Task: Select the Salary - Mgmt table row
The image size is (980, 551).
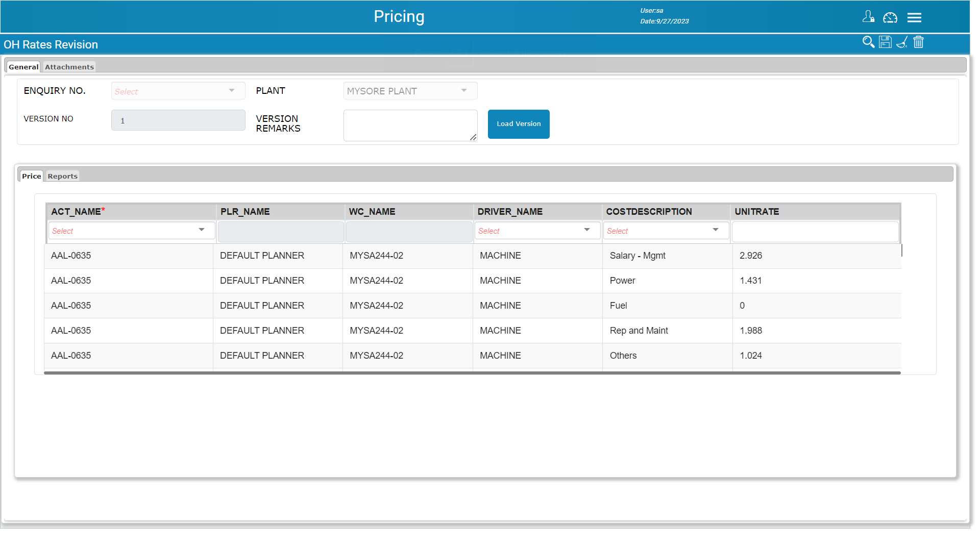Action: point(638,256)
